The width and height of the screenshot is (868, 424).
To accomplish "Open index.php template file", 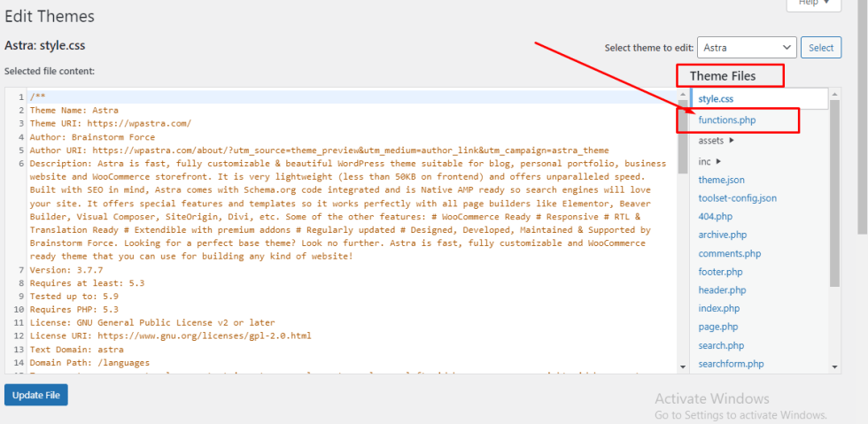I will (x=718, y=308).
